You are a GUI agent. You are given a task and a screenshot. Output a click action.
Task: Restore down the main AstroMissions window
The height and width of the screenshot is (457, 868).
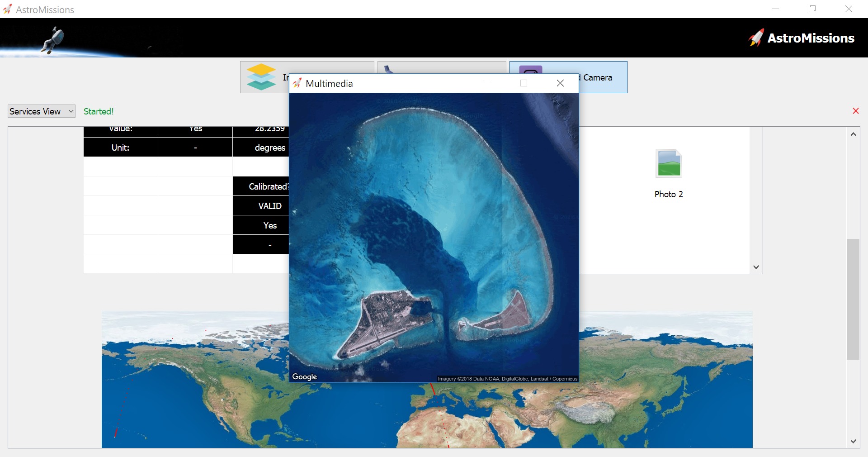click(x=812, y=9)
